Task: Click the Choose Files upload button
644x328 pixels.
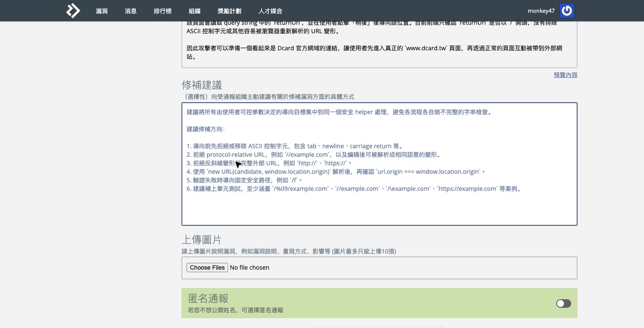Action: click(207, 268)
